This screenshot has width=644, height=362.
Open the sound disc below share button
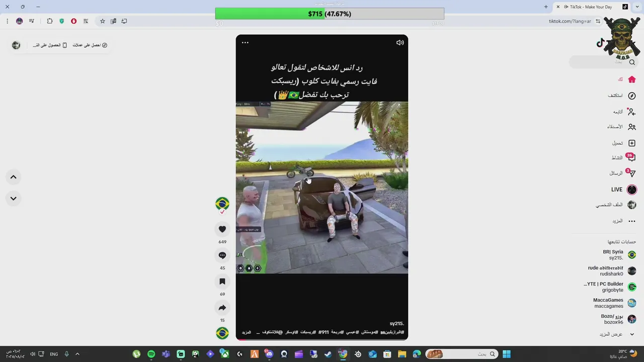click(222, 333)
